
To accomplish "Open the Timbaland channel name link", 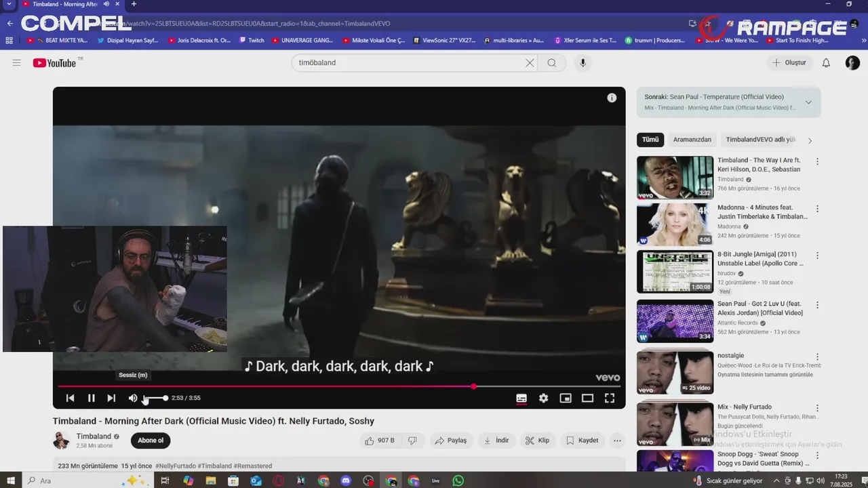I will [94, 436].
